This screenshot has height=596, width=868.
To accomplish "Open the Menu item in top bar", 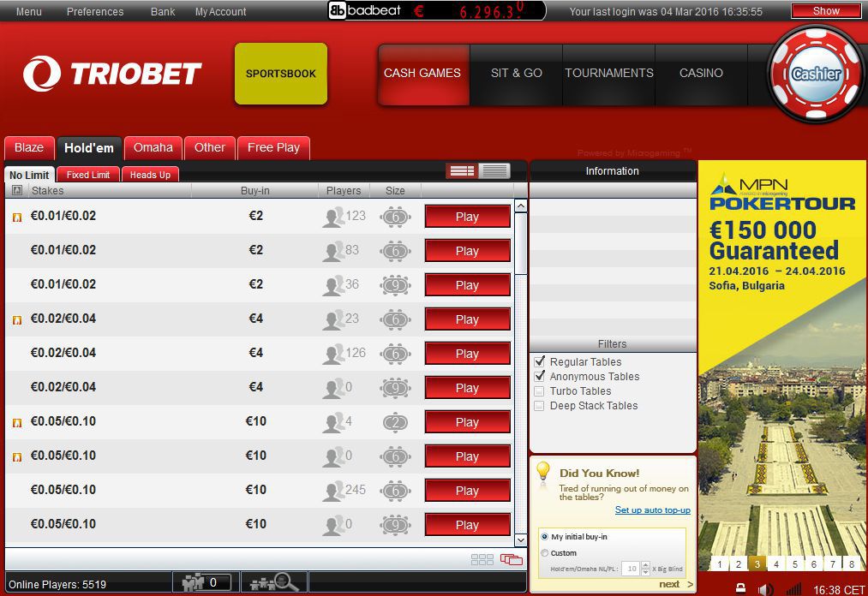I will coord(29,12).
